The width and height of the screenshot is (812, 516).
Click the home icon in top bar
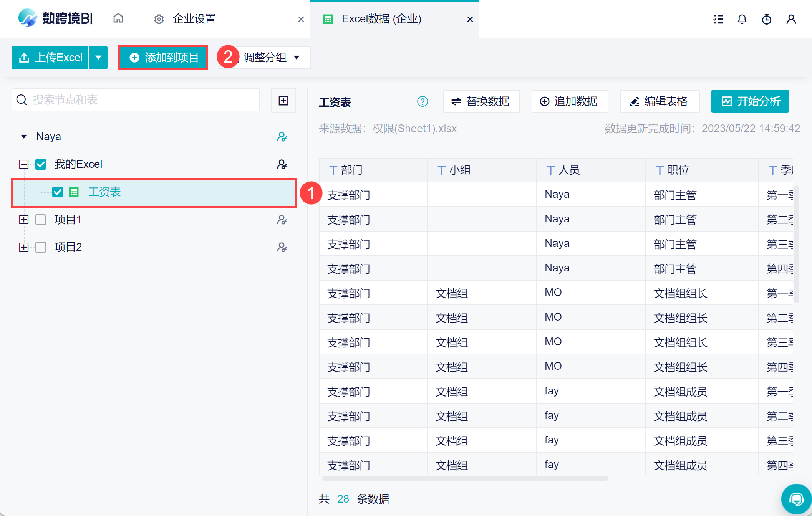(118, 18)
